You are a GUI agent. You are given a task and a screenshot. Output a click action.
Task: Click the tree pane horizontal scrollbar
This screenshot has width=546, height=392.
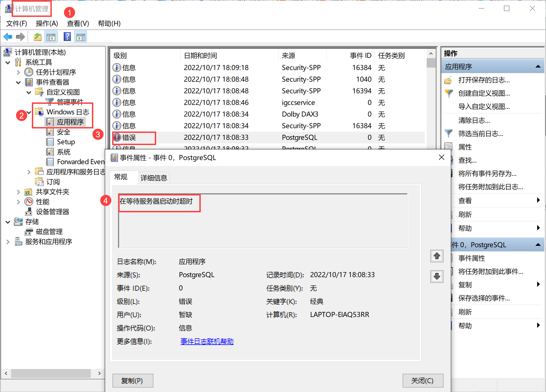(51, 373)
